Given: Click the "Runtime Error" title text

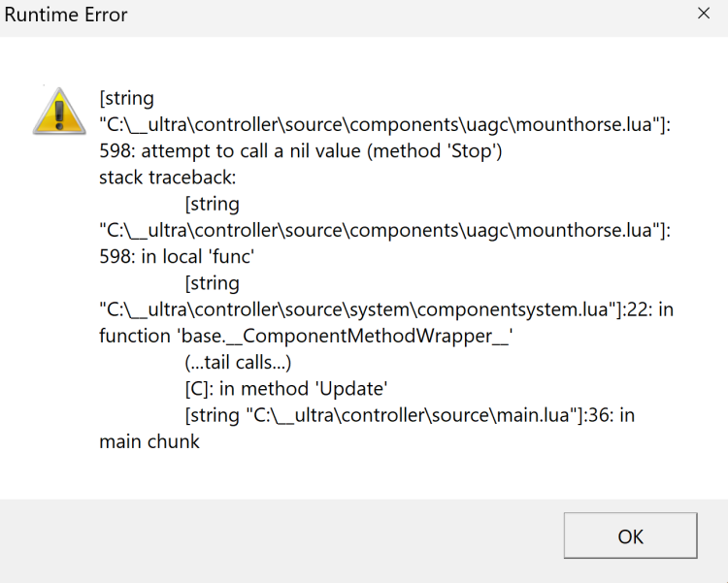Looking at the screenshot, I should tap(65, 15).
